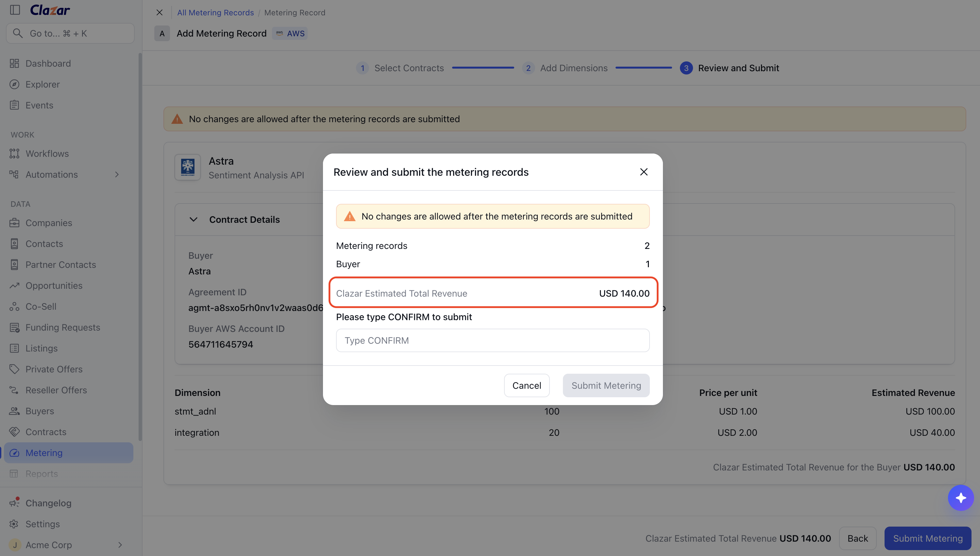Screen dimensions: 980x556
Task: Open the Buyers people icon
Action: [x=14, y=411]
